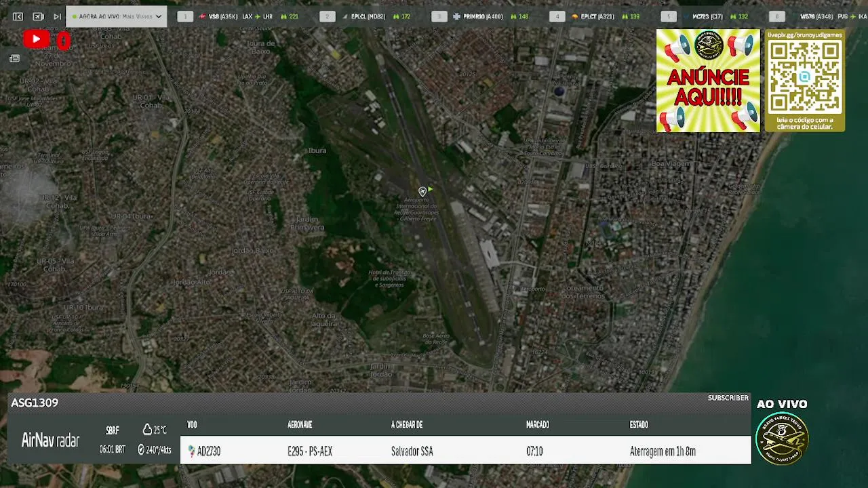Image resolution: width=868 pixels, height=488 pixels.
Task: Click the skip-to-next icon in the top bar
Action: click(x=57, y=16)
